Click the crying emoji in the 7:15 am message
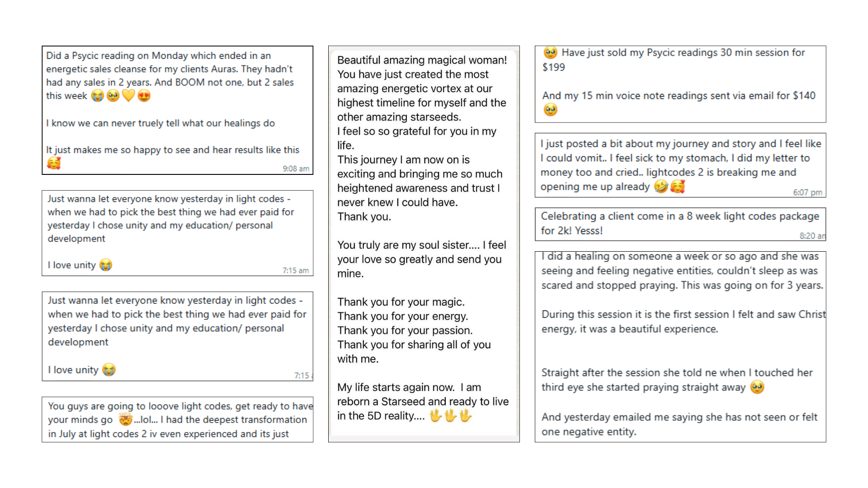The height and width of the screenshot is (488, 868). [105, 265]
